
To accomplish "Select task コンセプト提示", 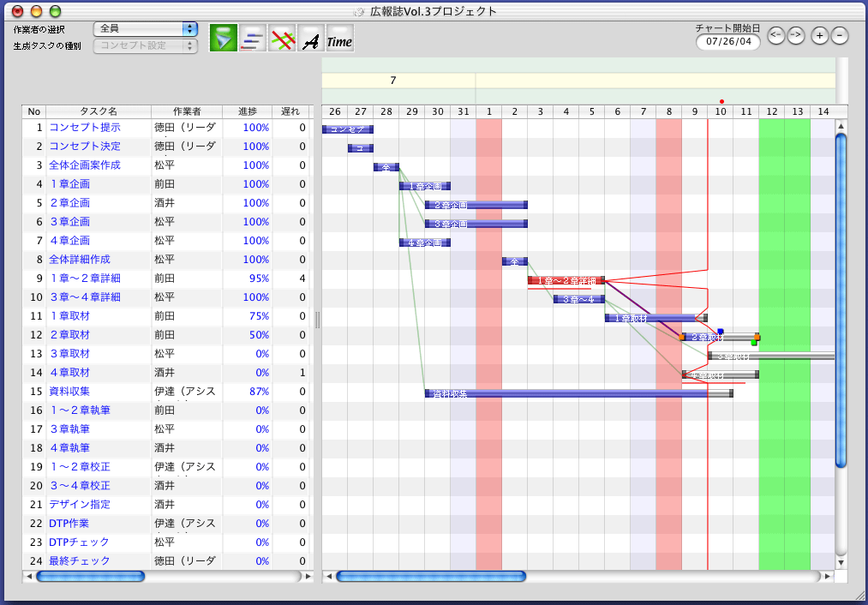I will click(x=85, y=128).
